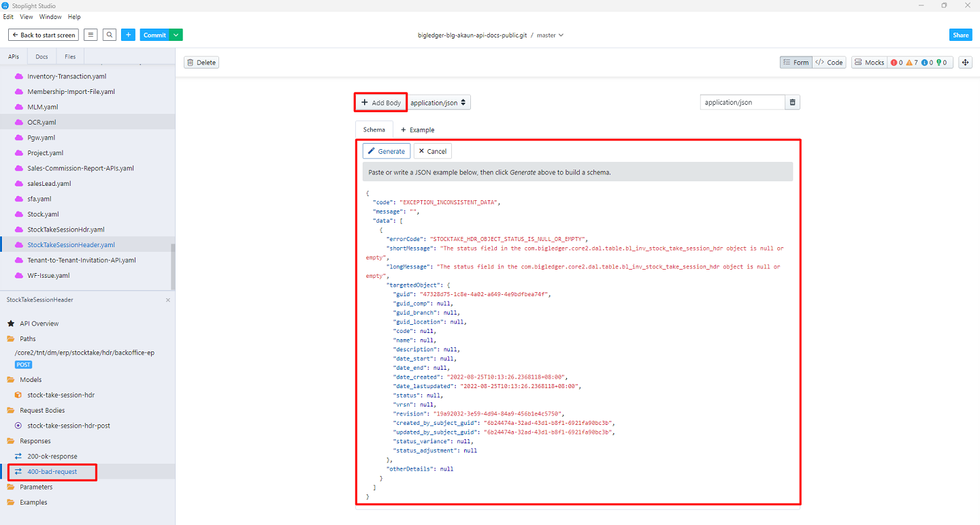The image size is (980, 525).
Task: Click the orange warnings indicator showing 7
Action: coord(911,63)
